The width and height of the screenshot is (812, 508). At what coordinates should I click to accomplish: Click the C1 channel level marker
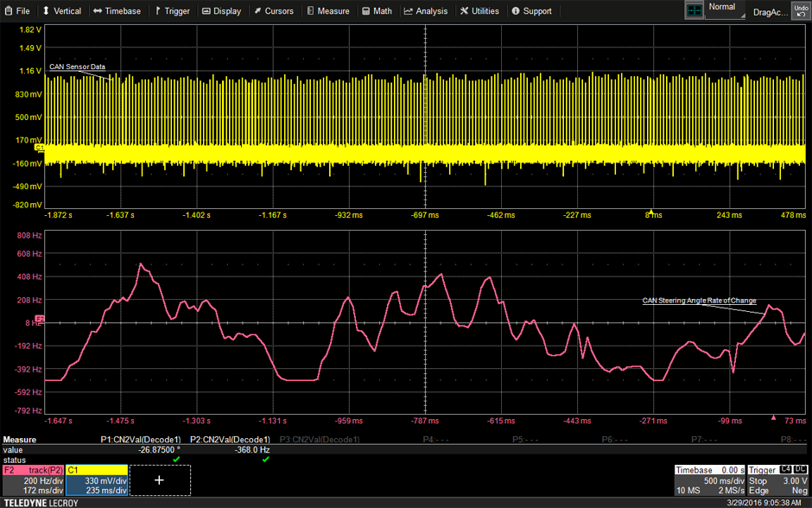[x=39, y=148]
